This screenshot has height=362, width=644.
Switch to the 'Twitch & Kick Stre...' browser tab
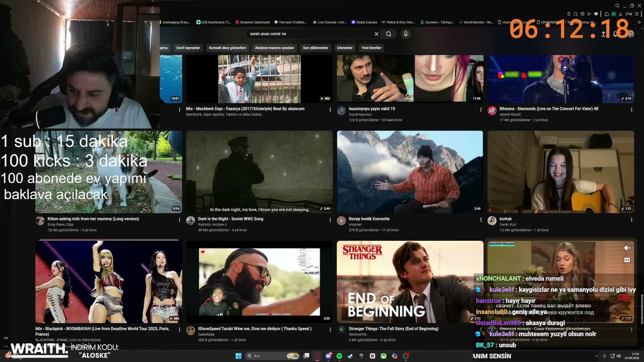(397, 22)
